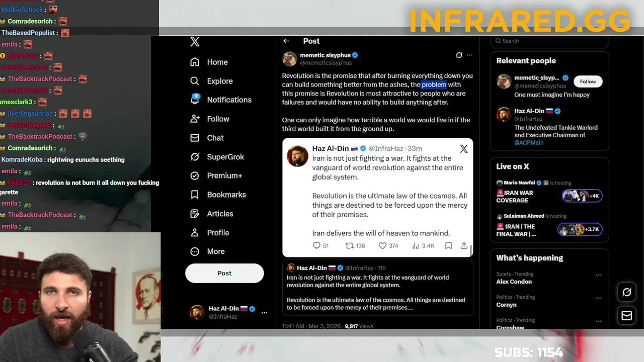Open the three-dot menu on memetic_sisyphus post
This screenshot has height=362, width=644.
[x=469, y=55]
